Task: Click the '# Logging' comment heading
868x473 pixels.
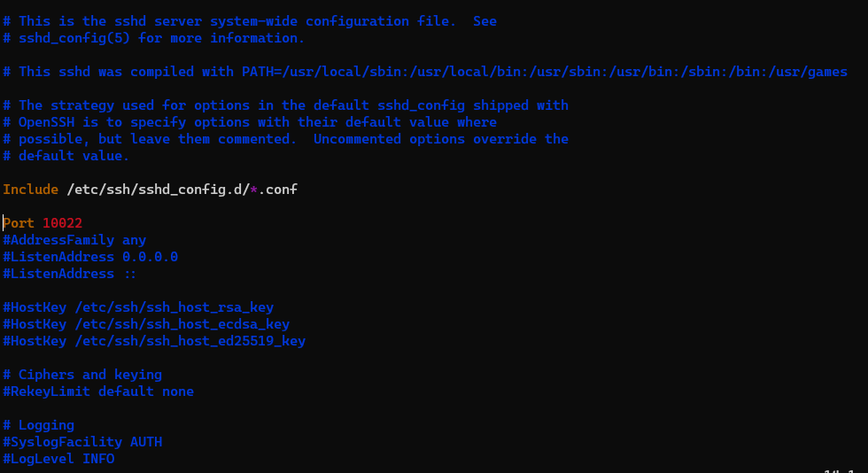Action: 39,425
